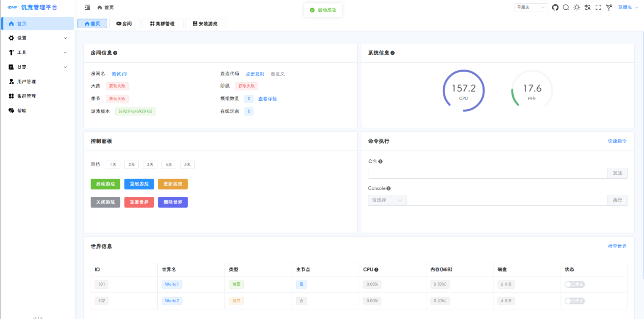Click the World1 name tag
Image resolution: width=644 pixels, height=319 pixels.
click(172, 284)
